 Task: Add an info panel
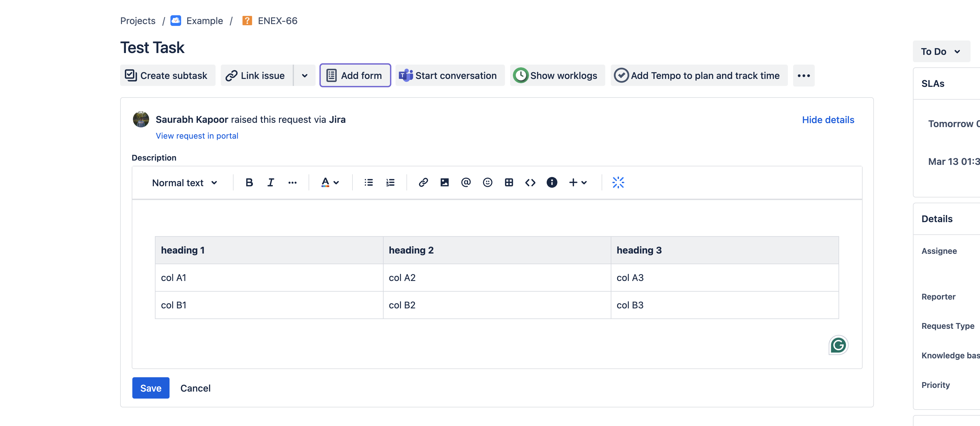[552, 183]
